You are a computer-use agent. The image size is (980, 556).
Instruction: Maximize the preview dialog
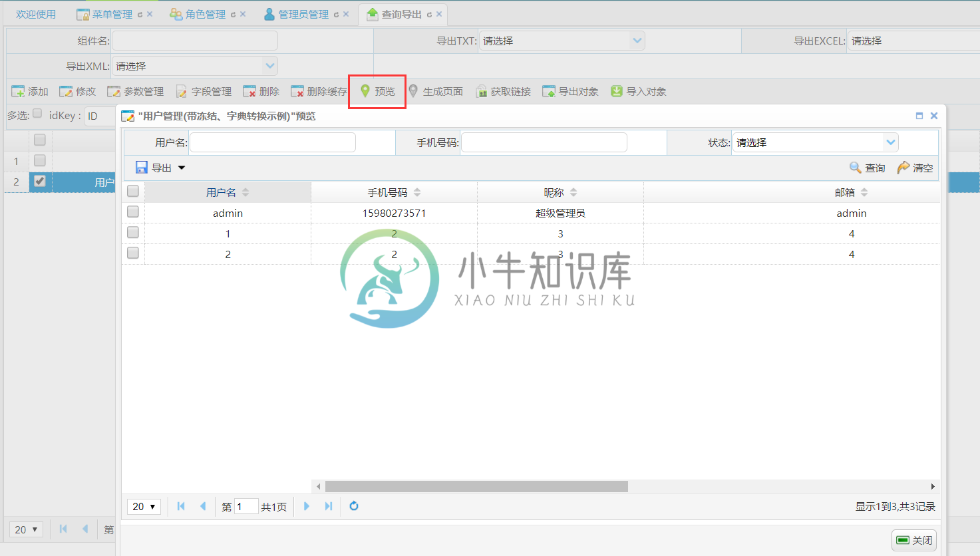click(x=919, y=116)
